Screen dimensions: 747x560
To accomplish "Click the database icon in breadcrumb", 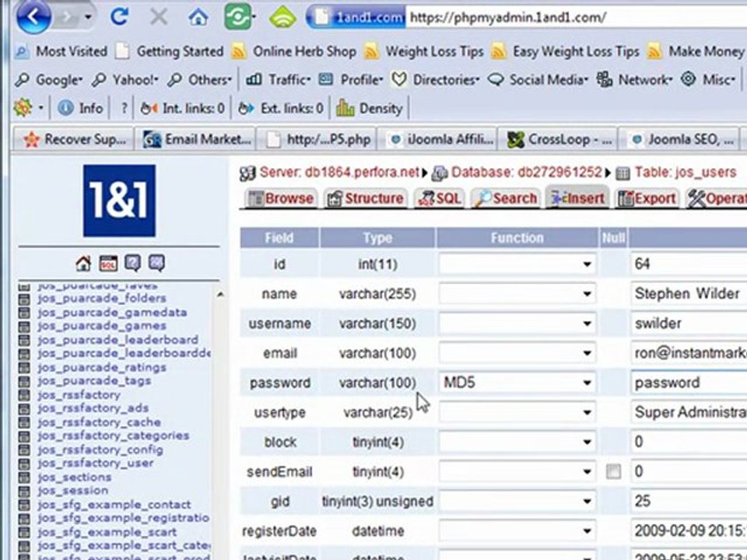I will [439, 173].
